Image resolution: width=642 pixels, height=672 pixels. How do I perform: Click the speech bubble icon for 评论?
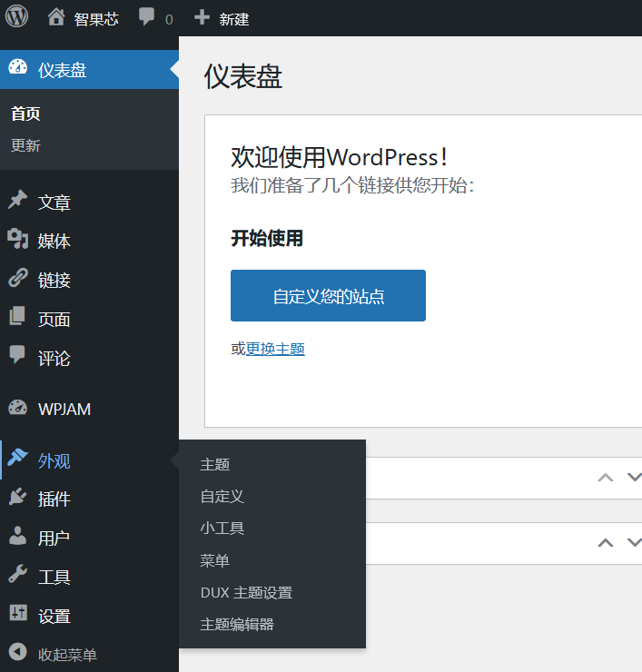[x=17, y=355]
